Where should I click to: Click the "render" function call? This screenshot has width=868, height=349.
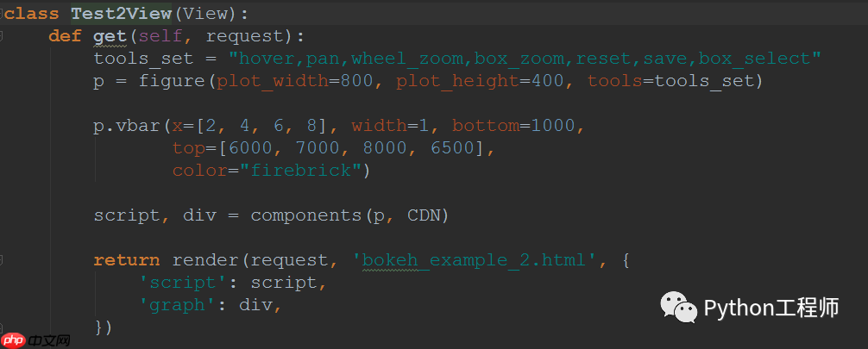(204, 260)
